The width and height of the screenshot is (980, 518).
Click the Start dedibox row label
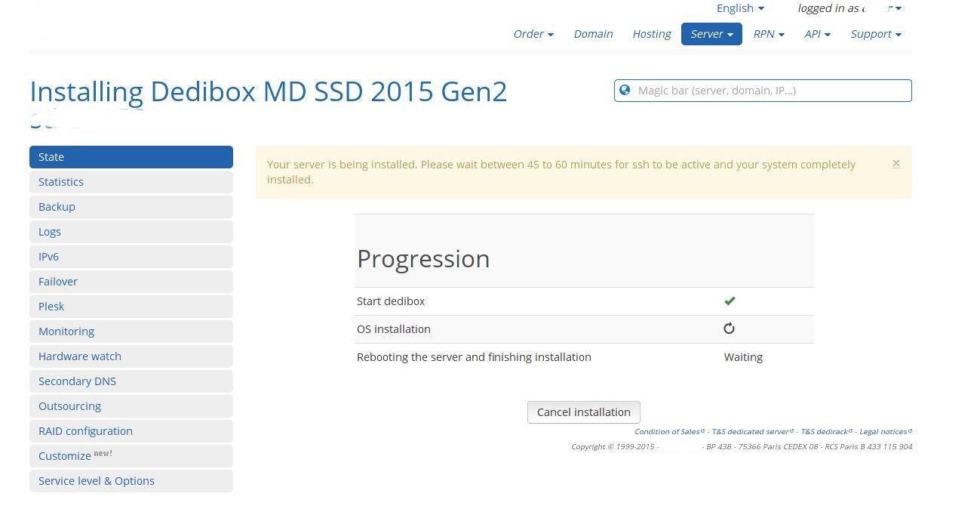[391, 301]
